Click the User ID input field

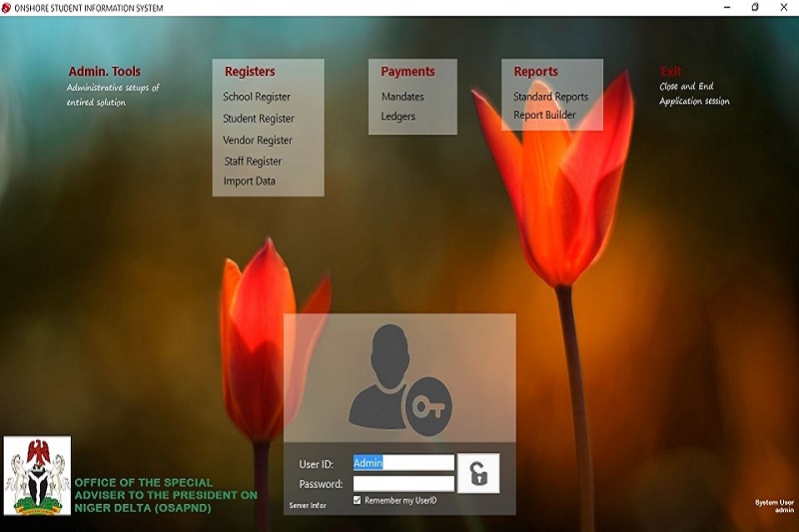click(x=403, y=463)
